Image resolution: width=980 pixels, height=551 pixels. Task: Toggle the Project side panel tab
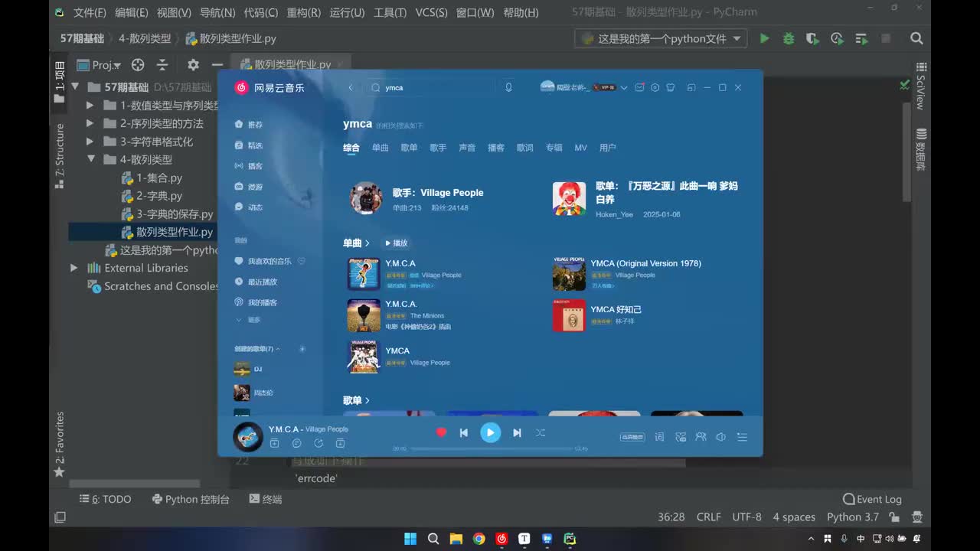(60, 83)
